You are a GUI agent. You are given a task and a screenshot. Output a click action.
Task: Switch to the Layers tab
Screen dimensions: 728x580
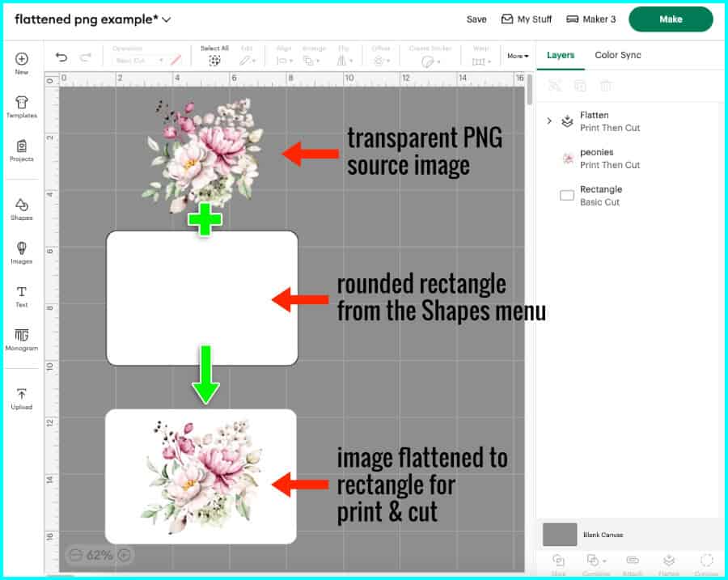561,55
